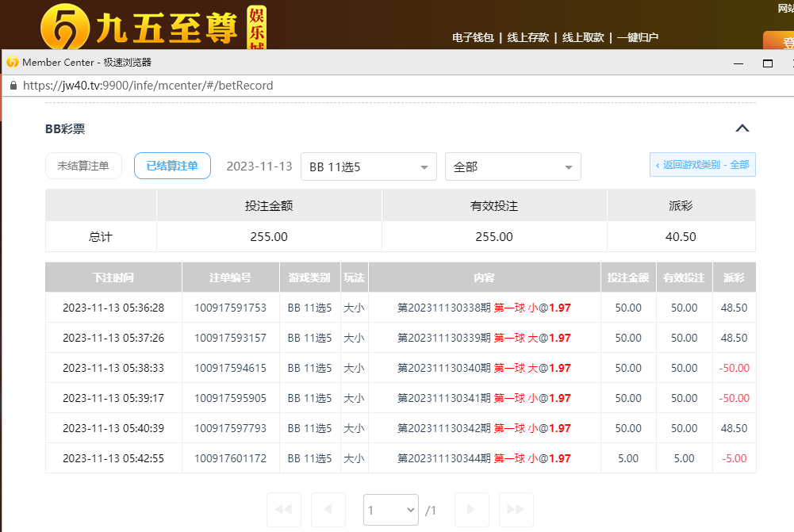Click bet time 2023-11-13 05:42:55
The height and width of the screenshot is (532, 794).
click(113, 458)
